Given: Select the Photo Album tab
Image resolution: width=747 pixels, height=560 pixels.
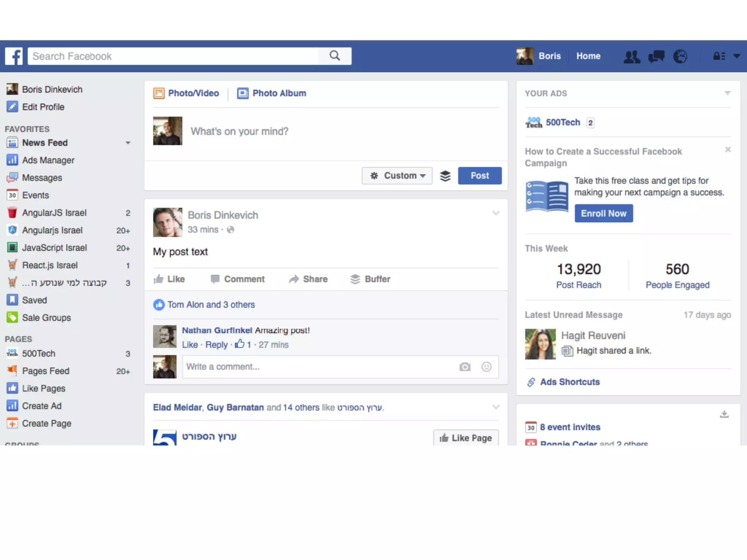Looking at the screenshot, I should click(x=272, y=93).
